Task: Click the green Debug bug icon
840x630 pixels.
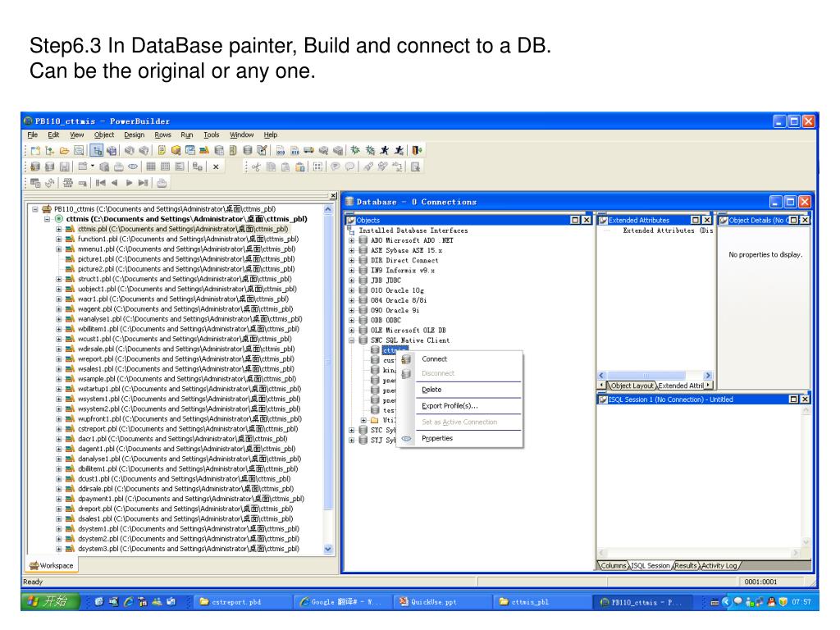Action: [x=355, y=151]
